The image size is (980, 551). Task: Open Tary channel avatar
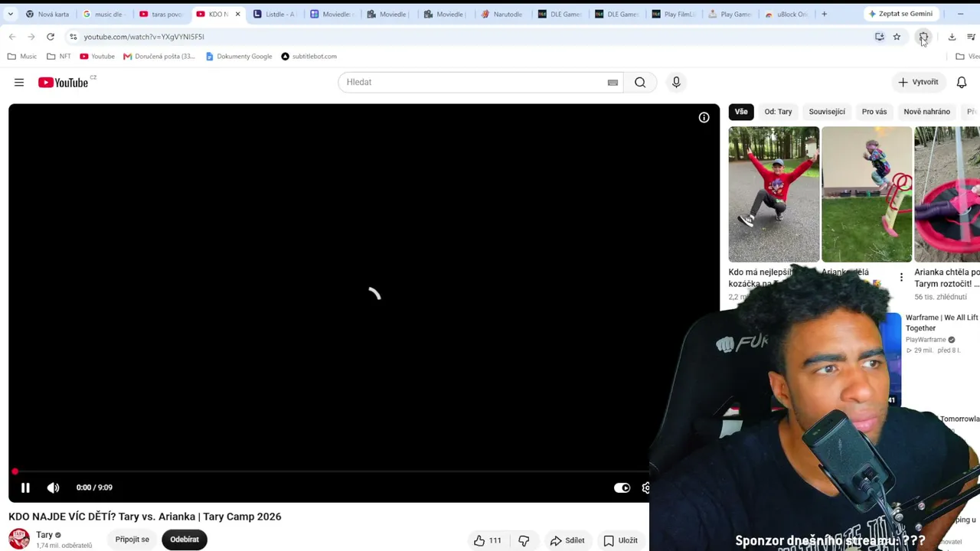pos(19,539)
